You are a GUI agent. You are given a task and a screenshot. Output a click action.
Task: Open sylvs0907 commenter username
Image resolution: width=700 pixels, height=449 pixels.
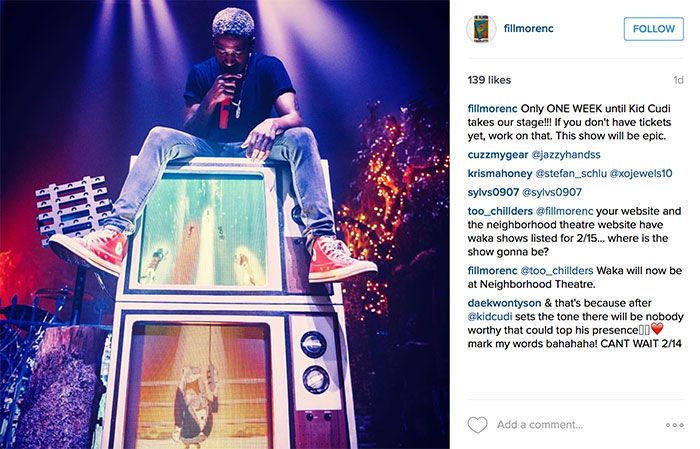(493, 192)
